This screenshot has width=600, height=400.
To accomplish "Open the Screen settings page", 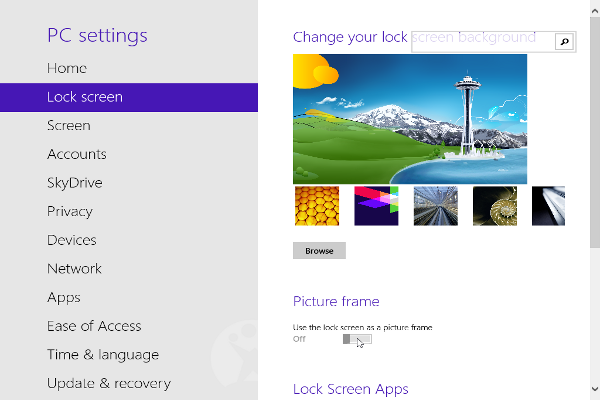I will [x=69, y=126].
